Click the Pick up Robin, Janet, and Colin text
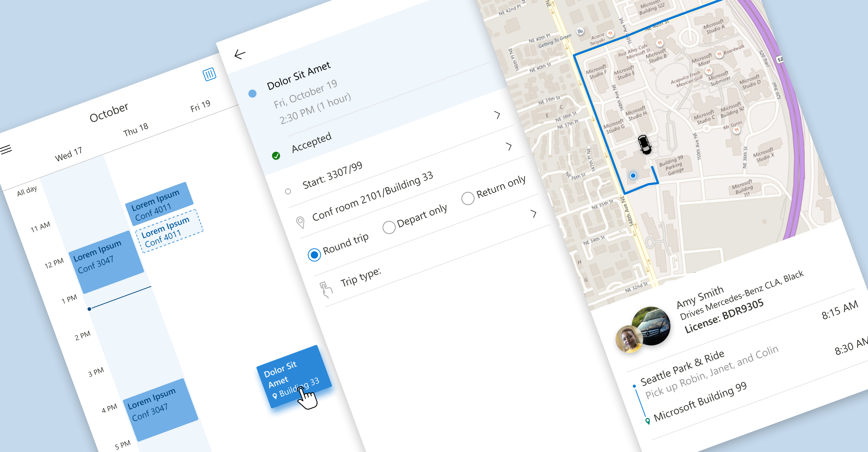The image size is (868, 452). [x=712, y=372]
